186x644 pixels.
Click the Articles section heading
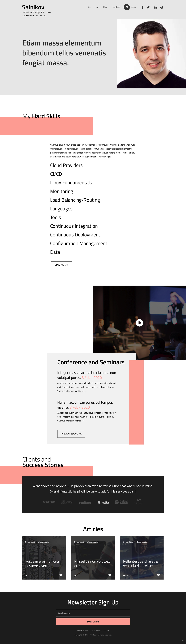(93, 529)
